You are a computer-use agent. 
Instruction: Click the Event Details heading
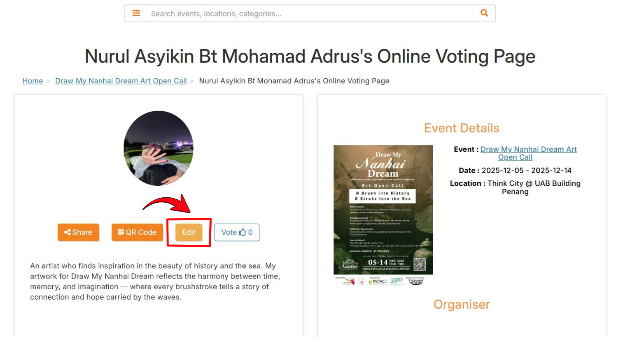(x=462, y=128)
